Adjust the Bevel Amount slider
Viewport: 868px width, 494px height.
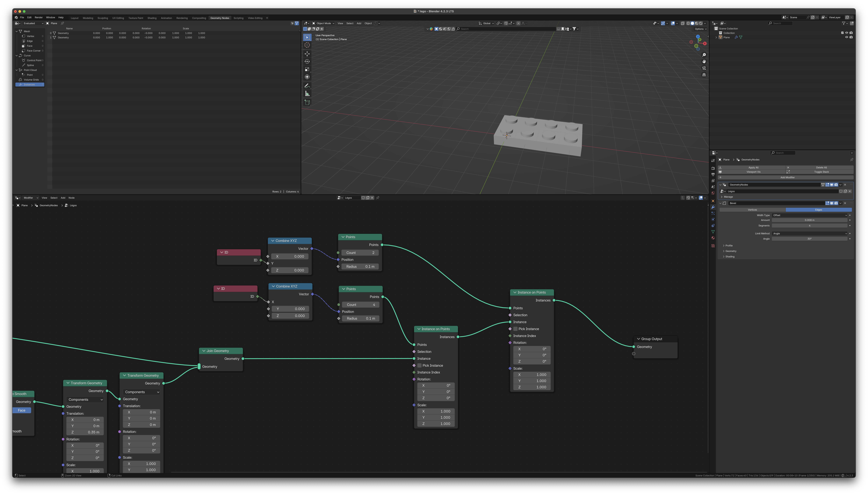810,220
